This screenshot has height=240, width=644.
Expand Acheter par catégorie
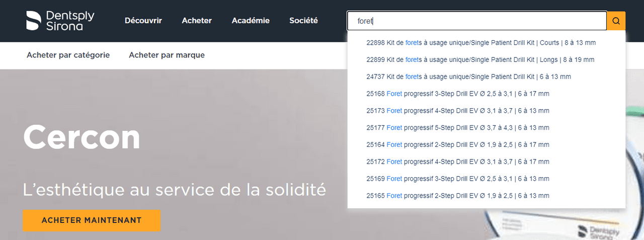(x=68, y=55)
